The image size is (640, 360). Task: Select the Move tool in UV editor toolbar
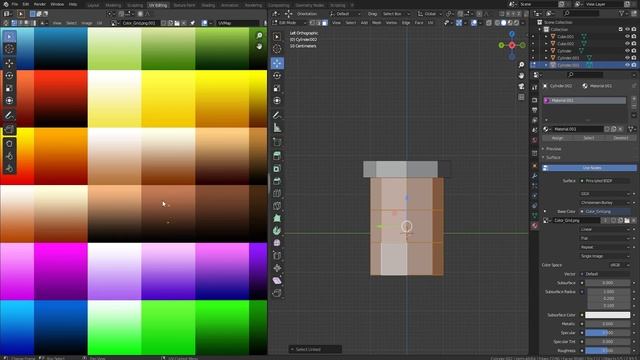pos(9,63)
